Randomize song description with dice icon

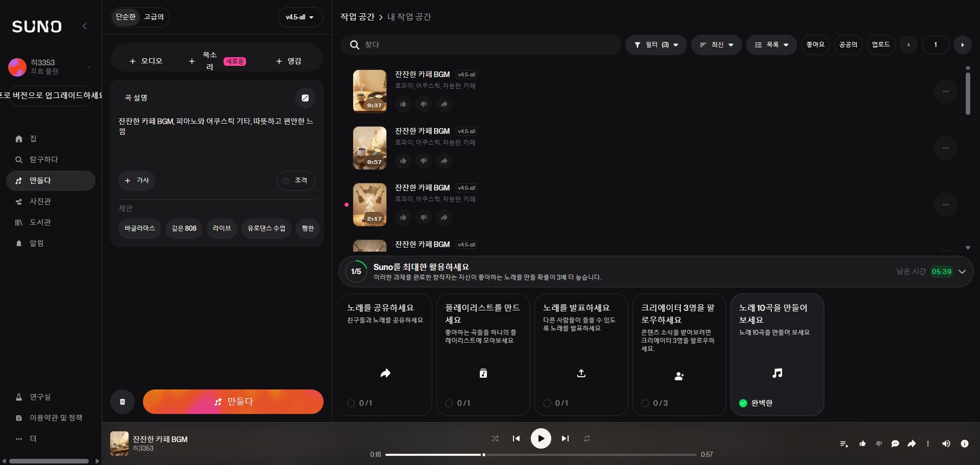[305, 98]
